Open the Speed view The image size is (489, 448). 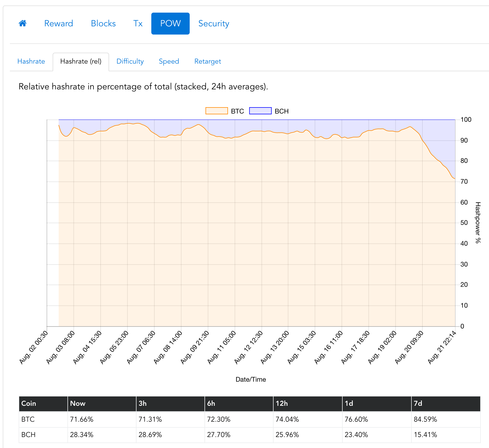(x=169, y=61)
